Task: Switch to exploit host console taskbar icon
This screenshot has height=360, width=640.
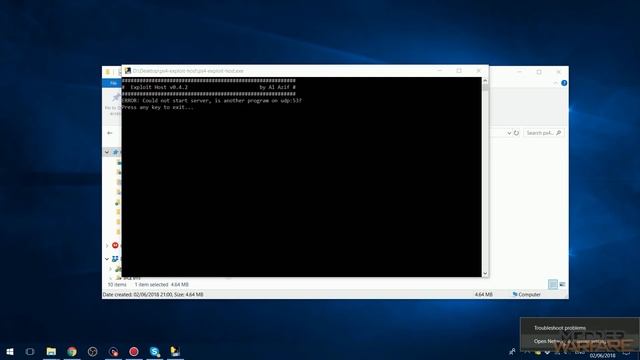Action: 175,351
